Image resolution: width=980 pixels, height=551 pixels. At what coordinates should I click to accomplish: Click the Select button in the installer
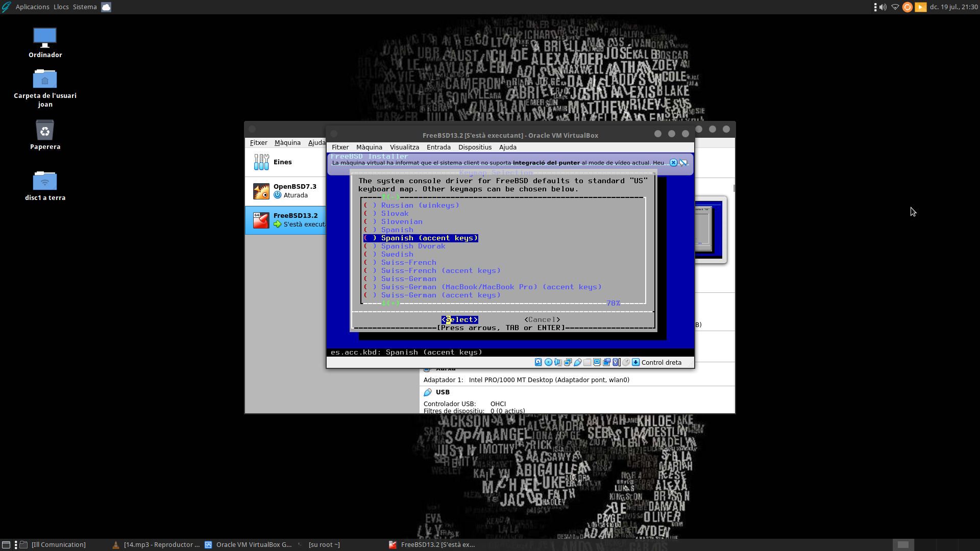pos(460,320)
